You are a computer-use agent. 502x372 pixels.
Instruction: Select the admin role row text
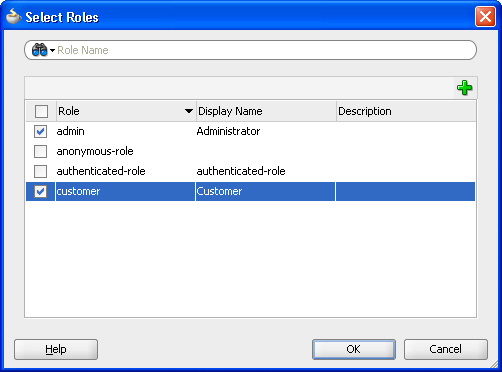pos(70,131)
